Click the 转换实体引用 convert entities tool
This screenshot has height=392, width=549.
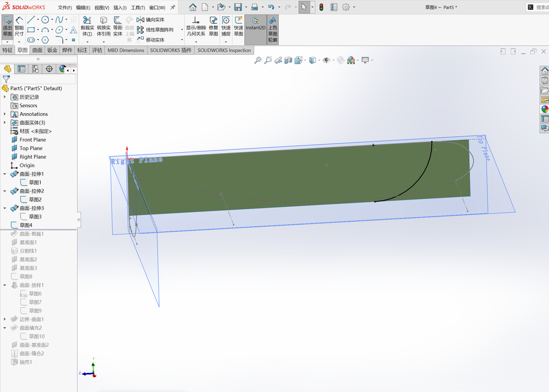(x=103, y=27)
